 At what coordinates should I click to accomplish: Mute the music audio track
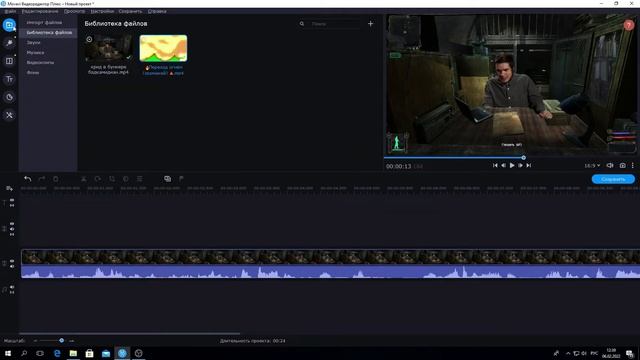(x=12, y=287)
